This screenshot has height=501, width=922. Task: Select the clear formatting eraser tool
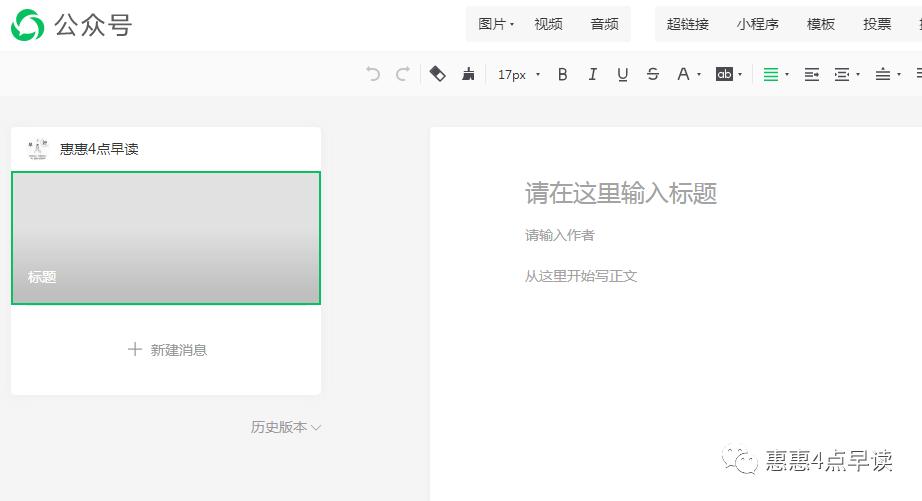[x=437, y=74]
